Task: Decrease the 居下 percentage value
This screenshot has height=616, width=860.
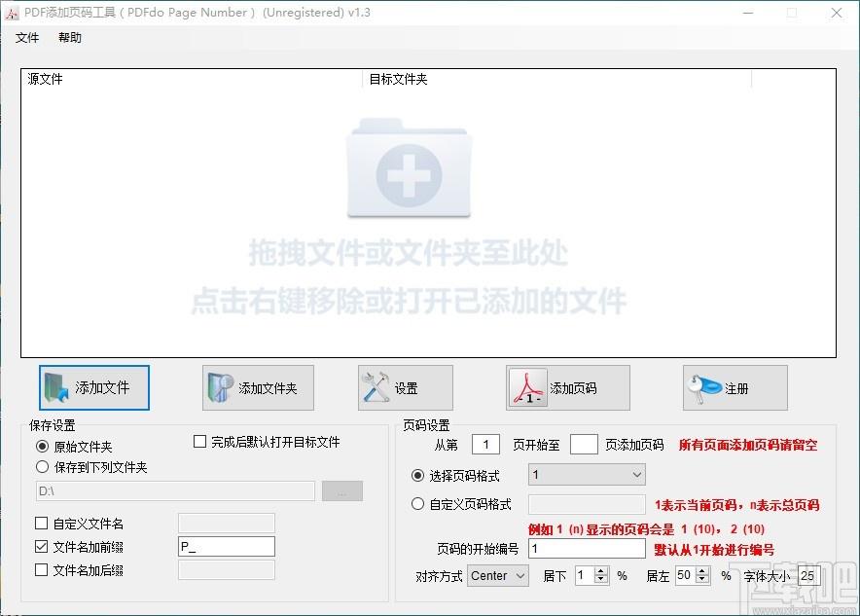Action: point(601,580)
